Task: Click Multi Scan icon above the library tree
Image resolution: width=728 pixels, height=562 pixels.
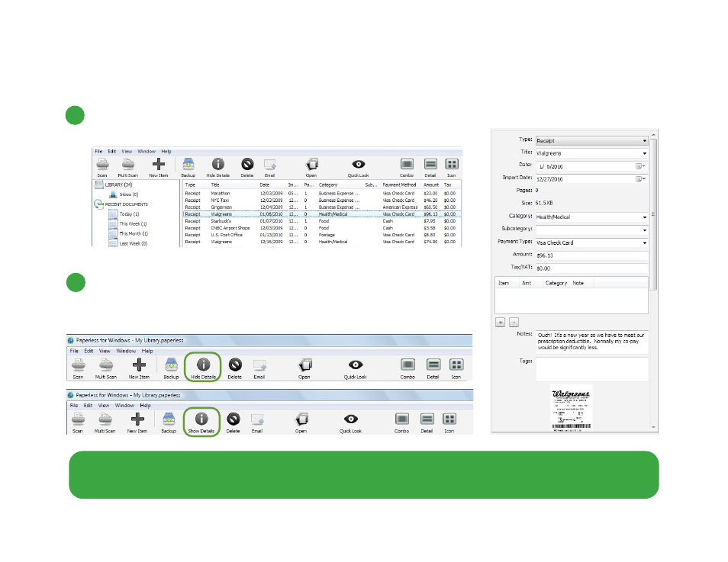Action: coord(128,165)
